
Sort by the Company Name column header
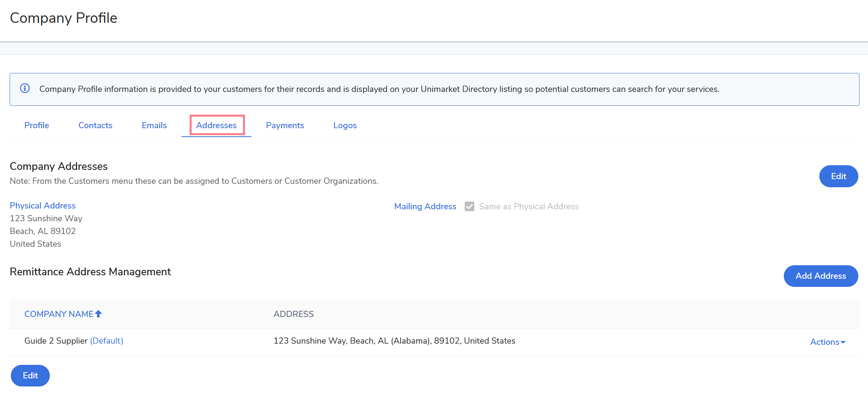coord(59,314)
